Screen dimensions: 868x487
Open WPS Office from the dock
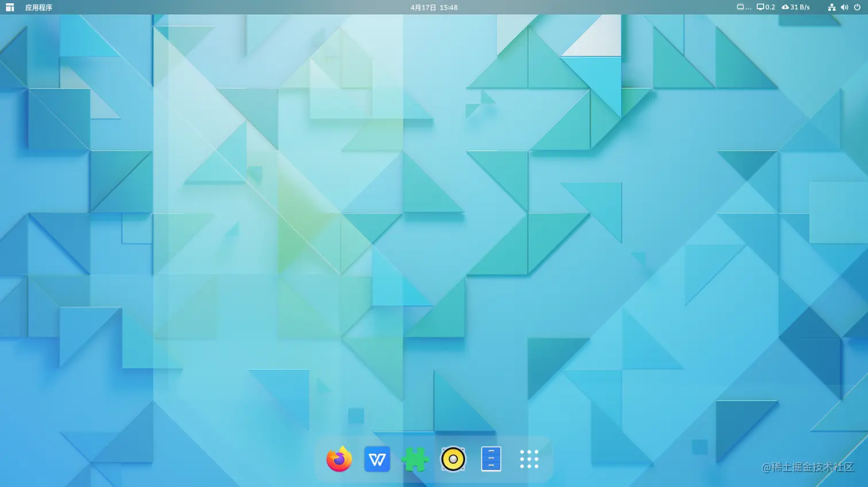377,459
